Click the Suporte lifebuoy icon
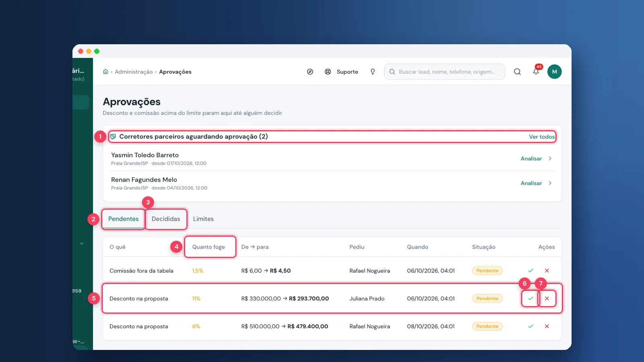The width and height of the screenshot is (644, 362). point(328,72)
